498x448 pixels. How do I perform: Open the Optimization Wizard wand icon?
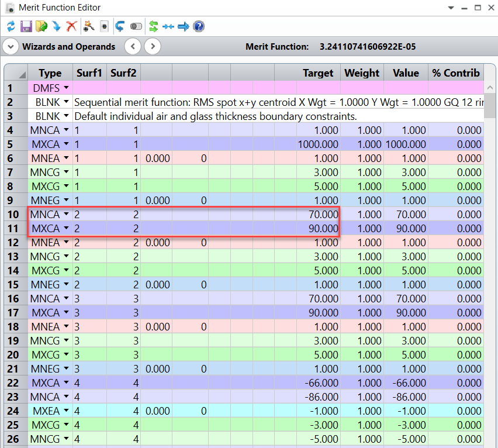89,26
